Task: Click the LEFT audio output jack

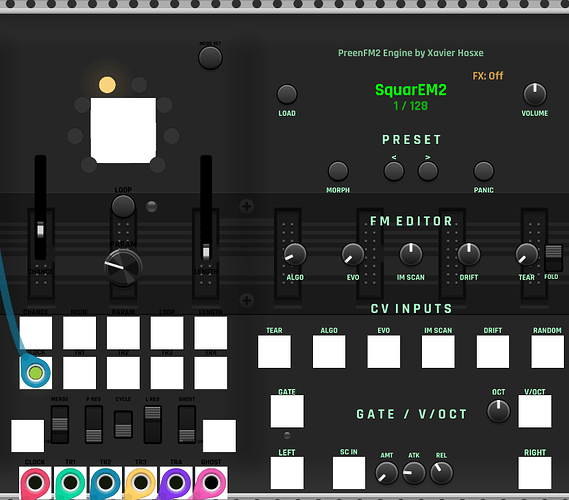Action: tap(287, 473)
